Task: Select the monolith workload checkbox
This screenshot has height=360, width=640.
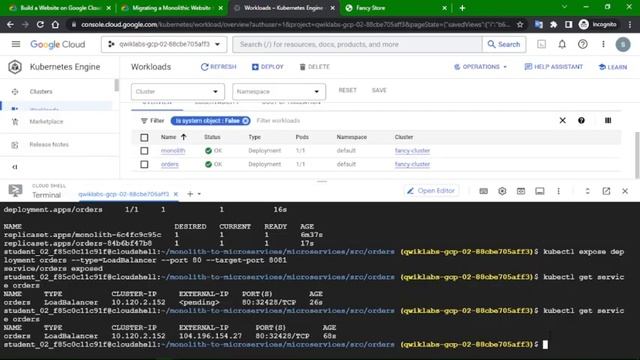Action: coord(144,151)
